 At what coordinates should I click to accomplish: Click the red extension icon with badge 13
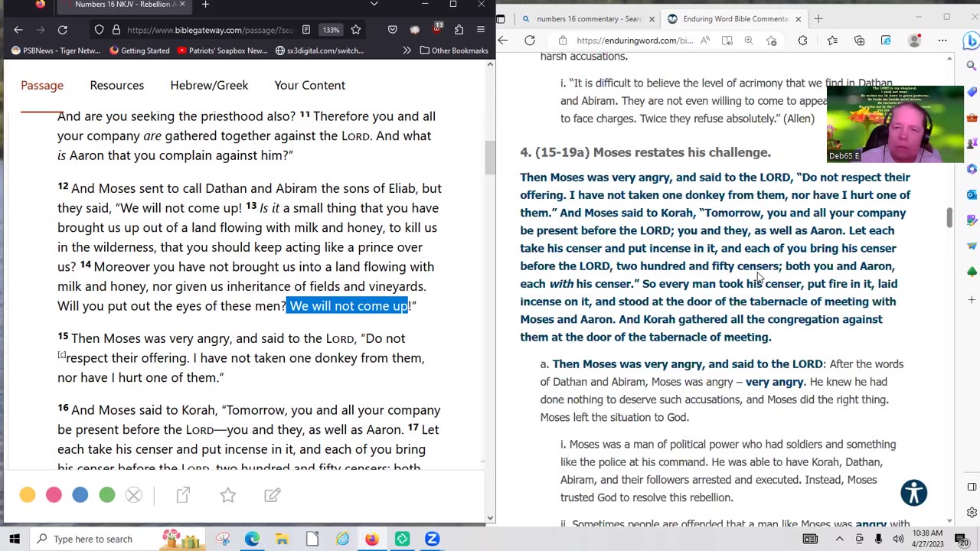click(437, 29)
